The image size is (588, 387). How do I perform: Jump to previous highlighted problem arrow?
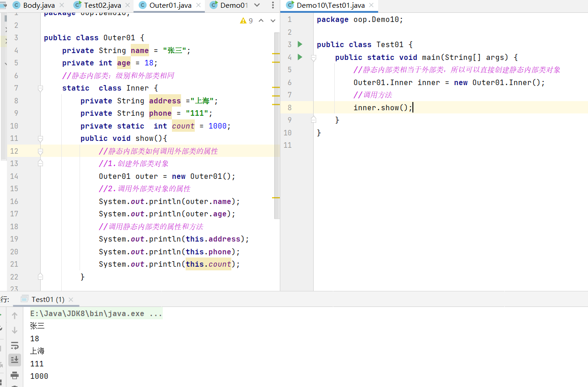[261, 21]
